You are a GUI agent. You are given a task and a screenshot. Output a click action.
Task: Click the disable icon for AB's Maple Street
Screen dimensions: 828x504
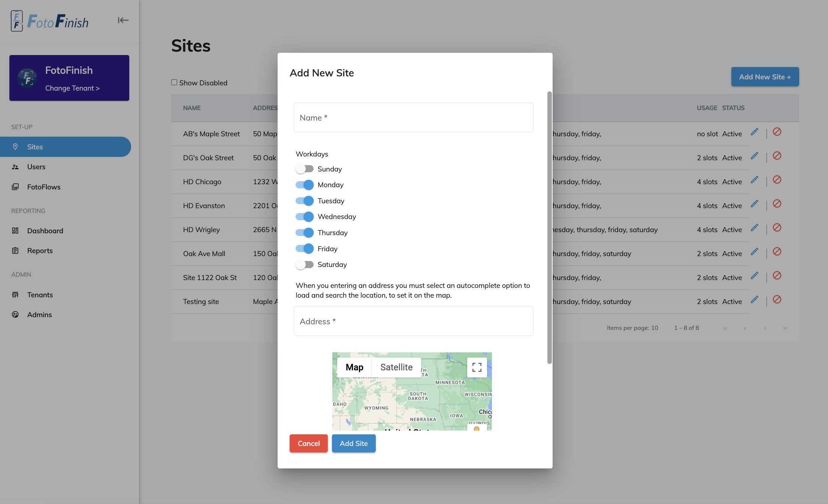tap(777, 132)
